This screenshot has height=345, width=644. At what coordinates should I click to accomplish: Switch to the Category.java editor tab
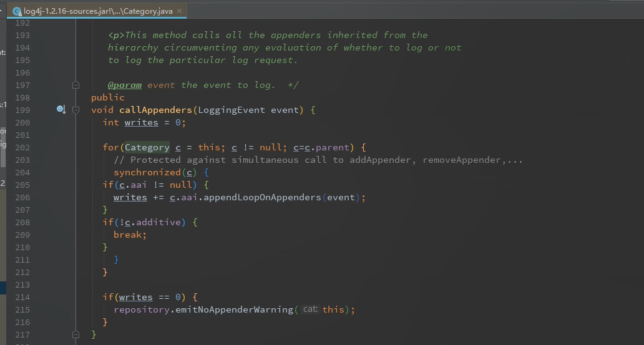pyautogui.click(x=97, y=11)
